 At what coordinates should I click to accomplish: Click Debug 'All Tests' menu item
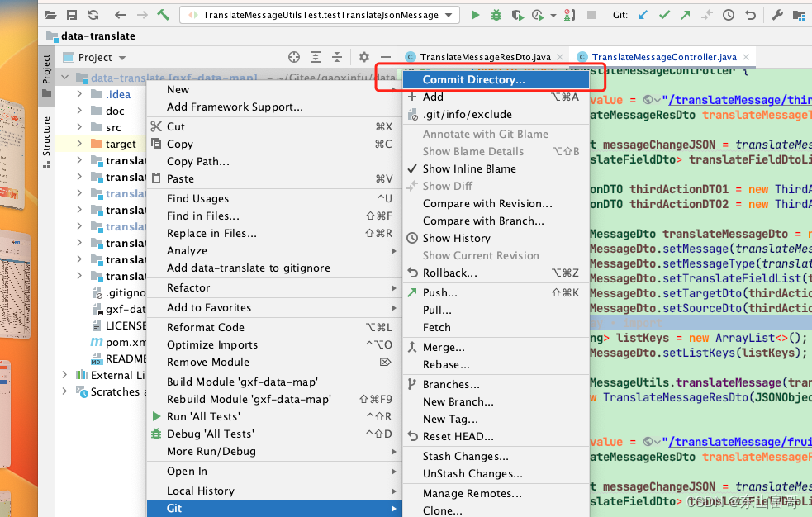tap(274, 434)
